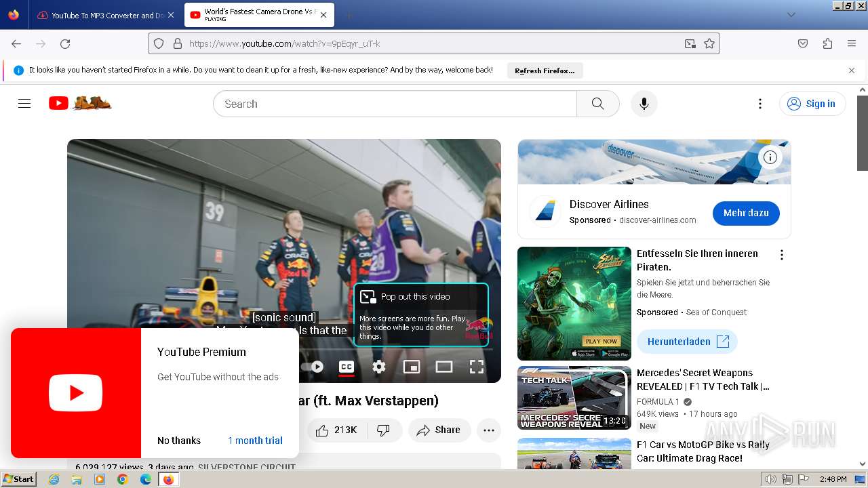Open Action Center flag tray icon
Image resolution: width=868 pixels, height=488 pixels.
click(x=802, y=479)
